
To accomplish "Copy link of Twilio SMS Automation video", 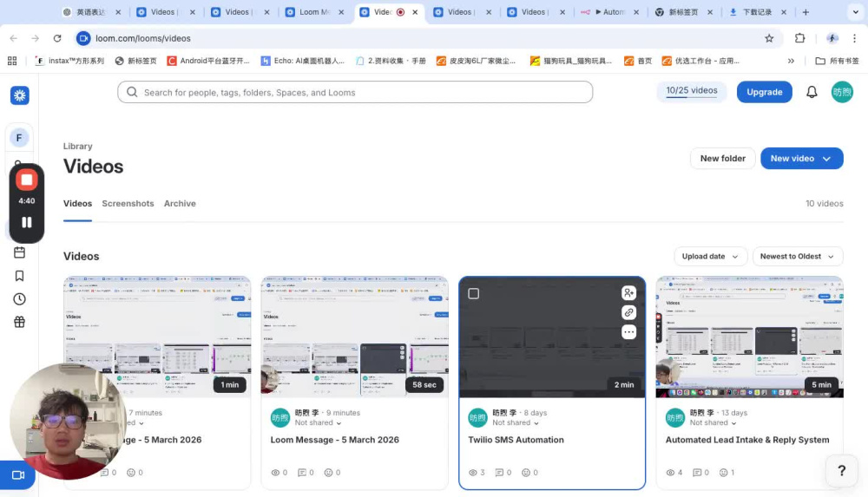I will 628,313.
